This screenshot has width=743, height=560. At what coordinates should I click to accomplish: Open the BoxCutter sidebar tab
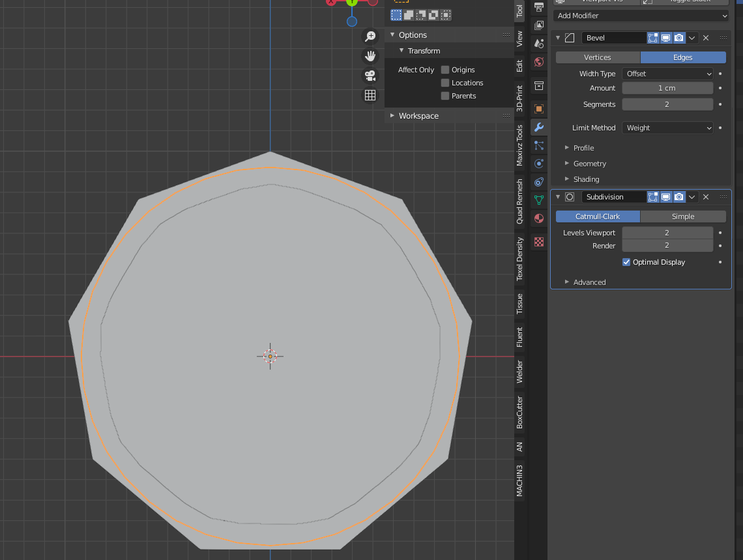pos(520,412)
